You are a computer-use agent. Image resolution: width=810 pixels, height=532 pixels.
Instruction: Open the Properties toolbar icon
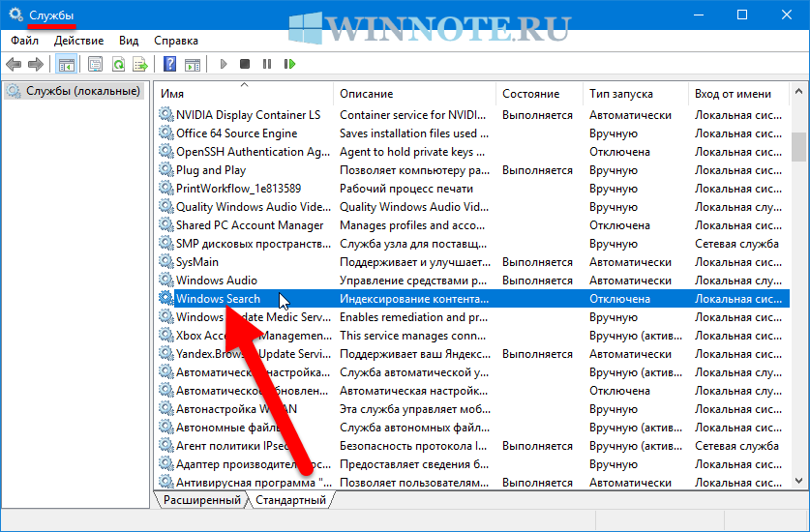coord(95,65)
